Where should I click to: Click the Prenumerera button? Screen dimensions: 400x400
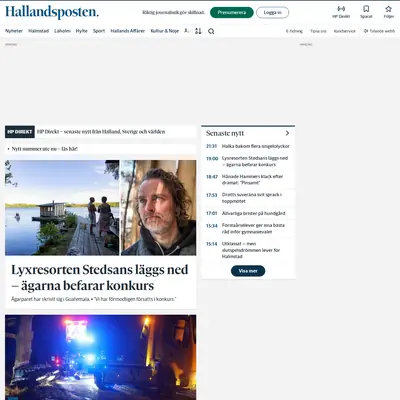(232, 13)
